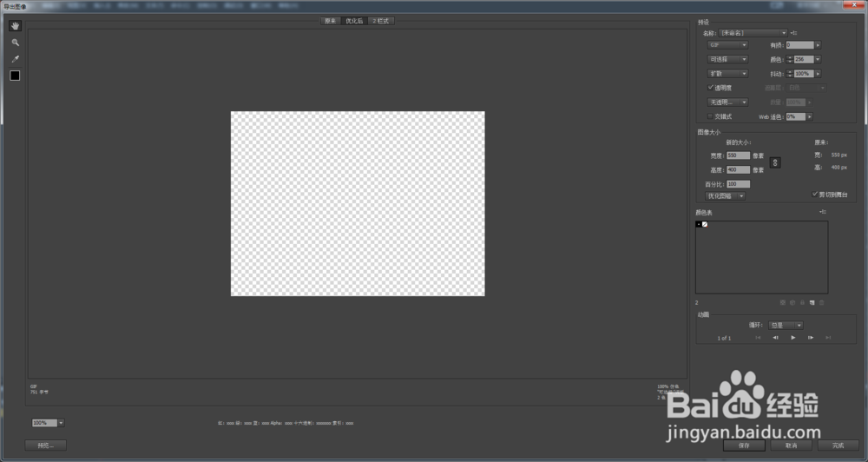Image resolution: width=868 pixels, height=462 pixels.
Task: Click the 取消 cancel button
Action: point(791,445)
